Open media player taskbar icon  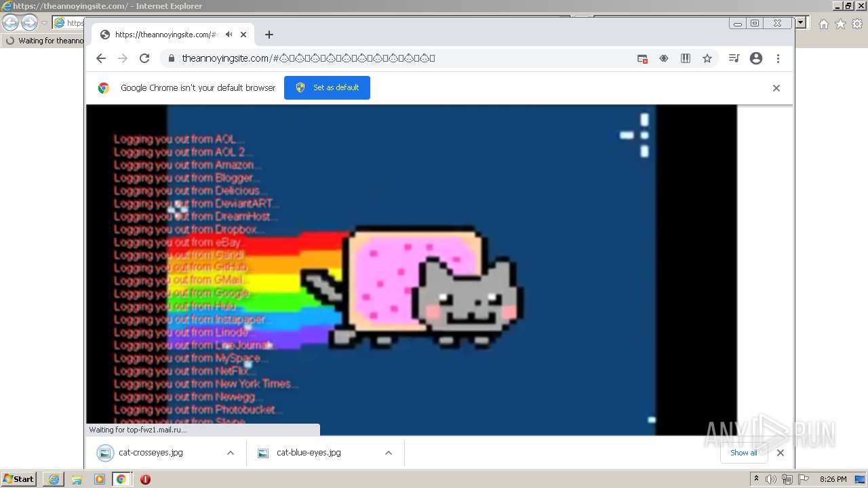[x=100, y=479]
